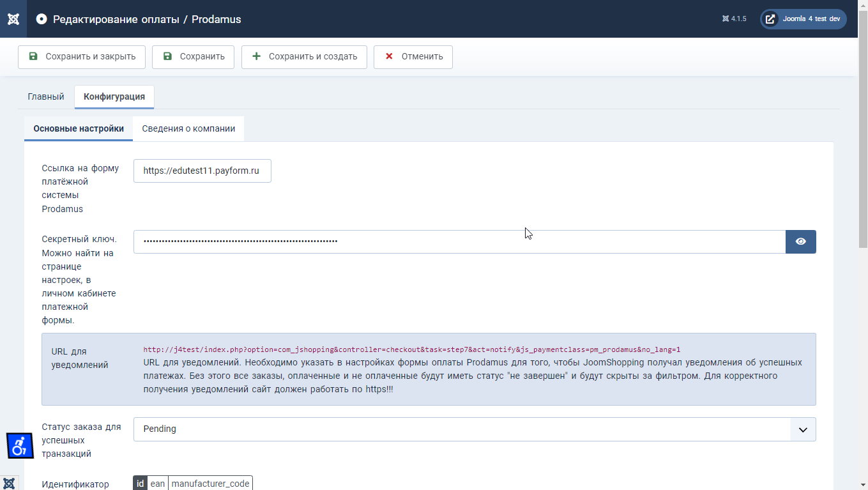Click Сохранить и создать button
Image resolution: width=868 pixels, height=490 pixels.
coord(304,56)
